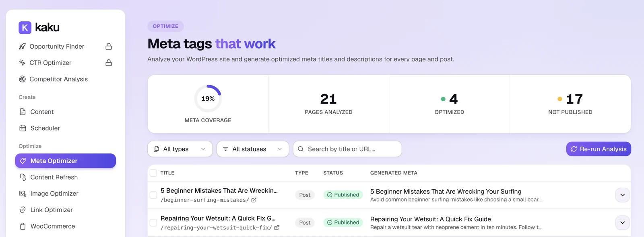Click the 4 Optimized stat card
Screen dimensions: 644x237
click(449, 104)
